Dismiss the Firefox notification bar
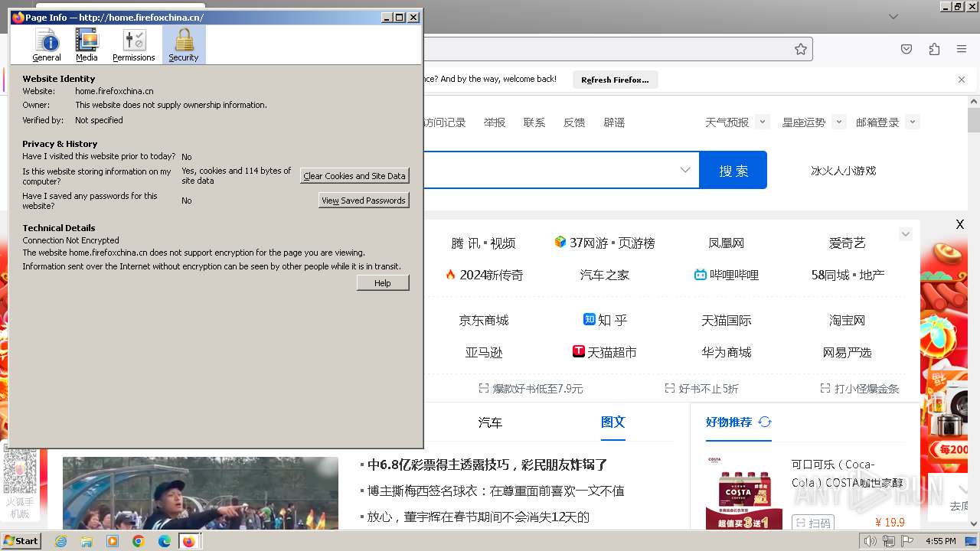The width and height of the screenshot is (980, 551). click(x=962, y=80)
